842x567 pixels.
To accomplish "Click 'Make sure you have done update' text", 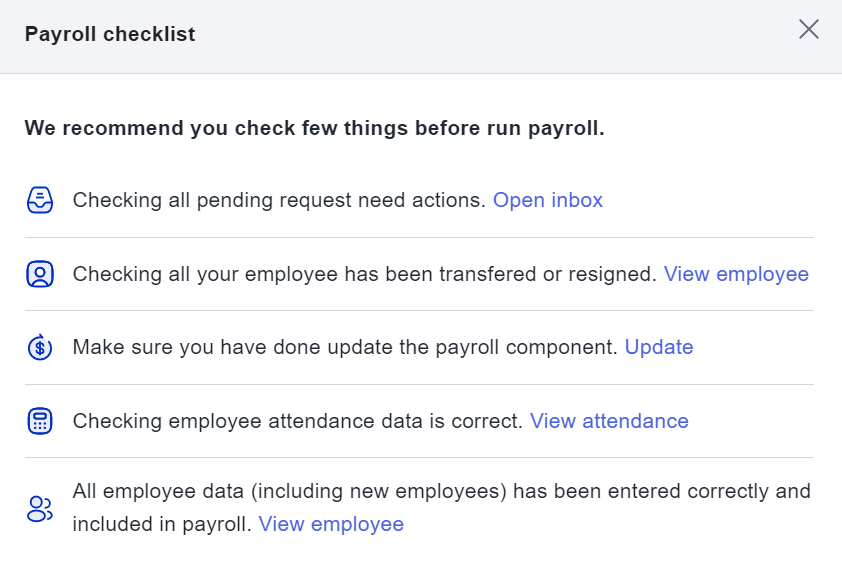I will 345,347.
